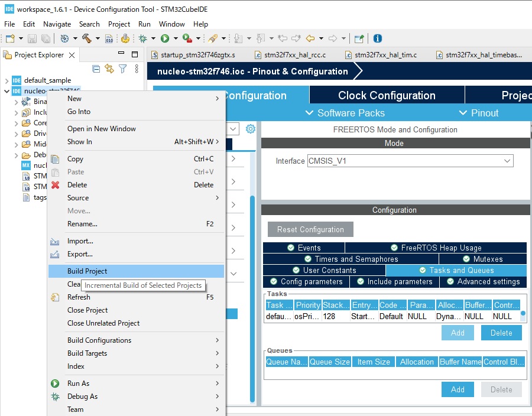Image resolution: width=532 pixels, height=416 pixels.
Task: Toggle Link with Editor in Project Explorer
Action: coord(109,69)
